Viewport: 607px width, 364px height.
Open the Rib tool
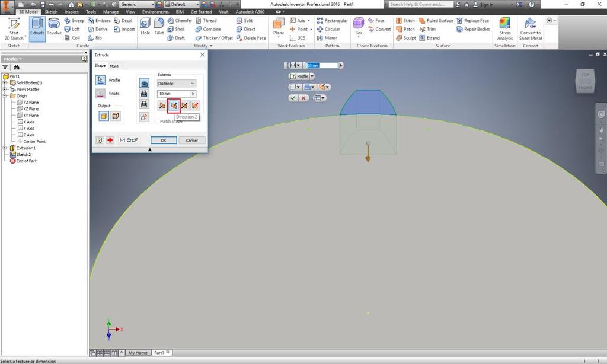(95, 38)
